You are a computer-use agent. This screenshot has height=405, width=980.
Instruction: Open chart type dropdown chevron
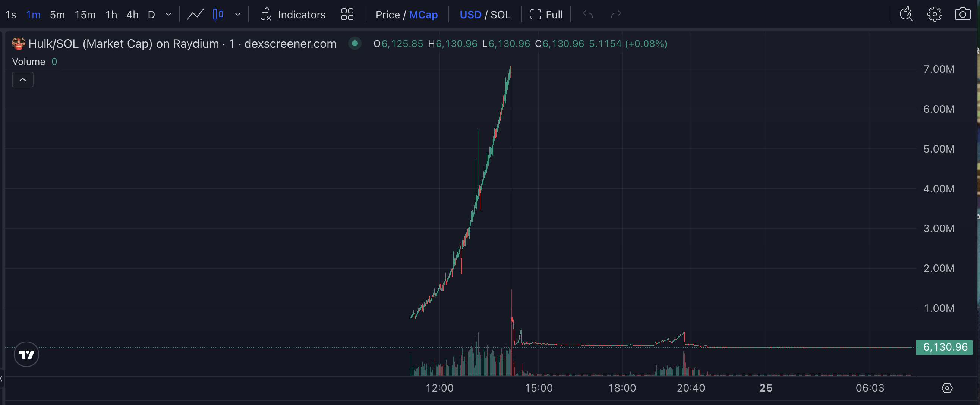[x=238, y=15]
